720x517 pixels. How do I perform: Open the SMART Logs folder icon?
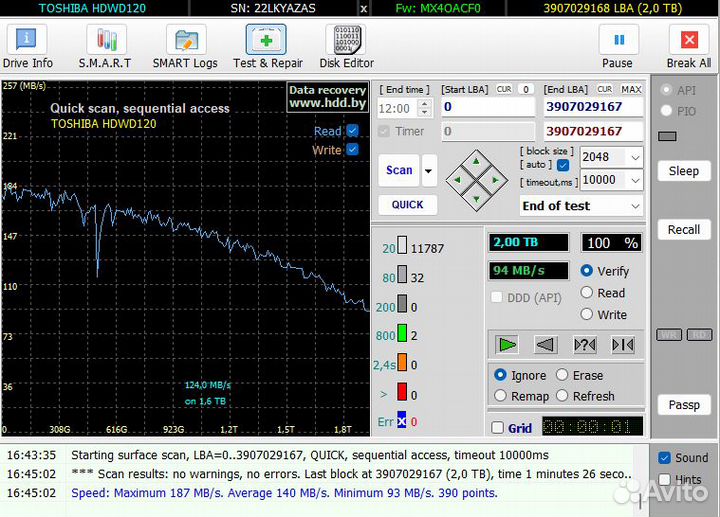point(186,39)
